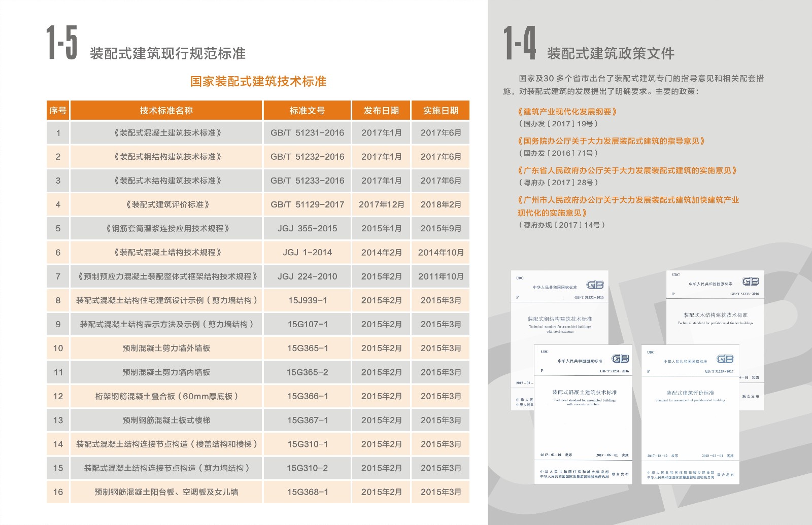812x525 pixels.
Task: Open the 《建筑产业现代化发展纲要》 policy link
Action: point(567,112)
